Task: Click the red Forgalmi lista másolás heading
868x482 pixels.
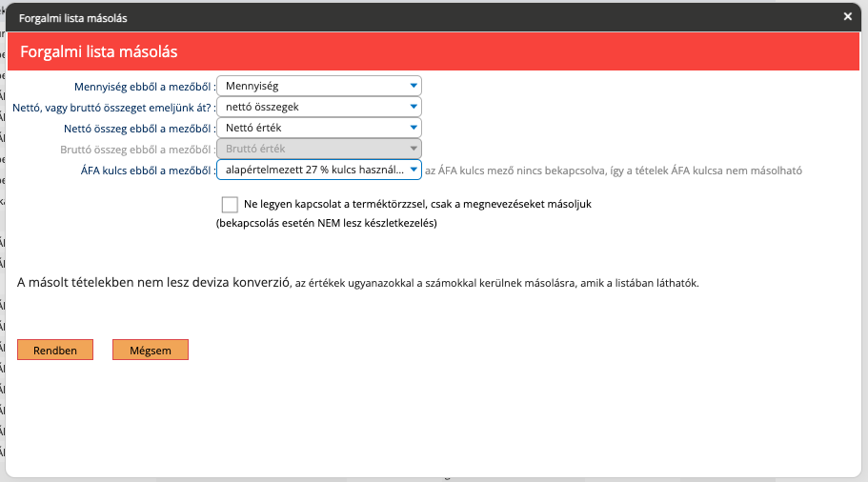Action: [99, 52]
